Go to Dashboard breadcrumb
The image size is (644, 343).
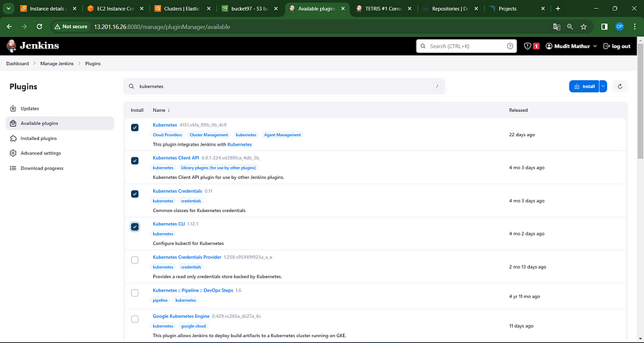pyautogui.click(x=17, y=64)
